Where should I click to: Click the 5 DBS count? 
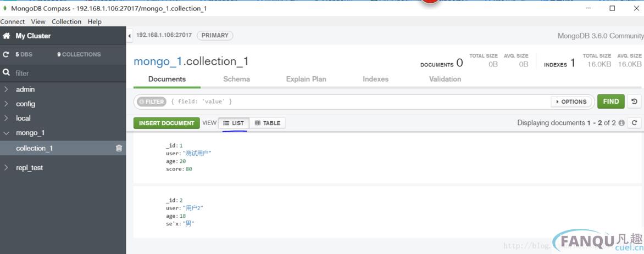click(24, 54)
